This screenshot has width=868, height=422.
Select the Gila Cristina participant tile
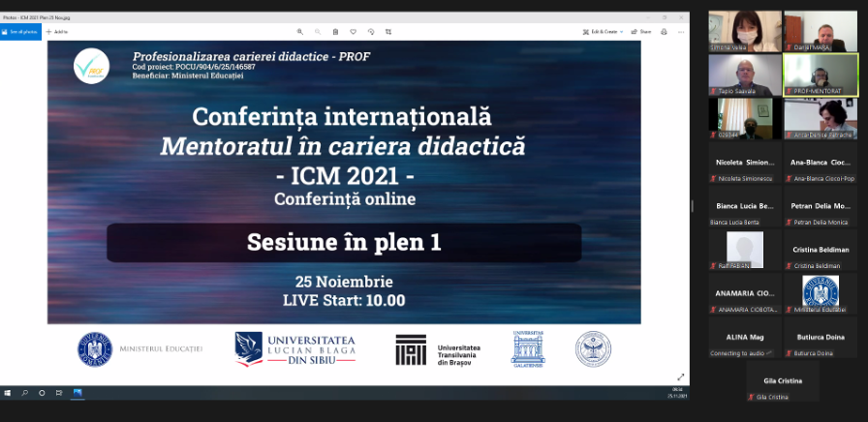point(783,381)
